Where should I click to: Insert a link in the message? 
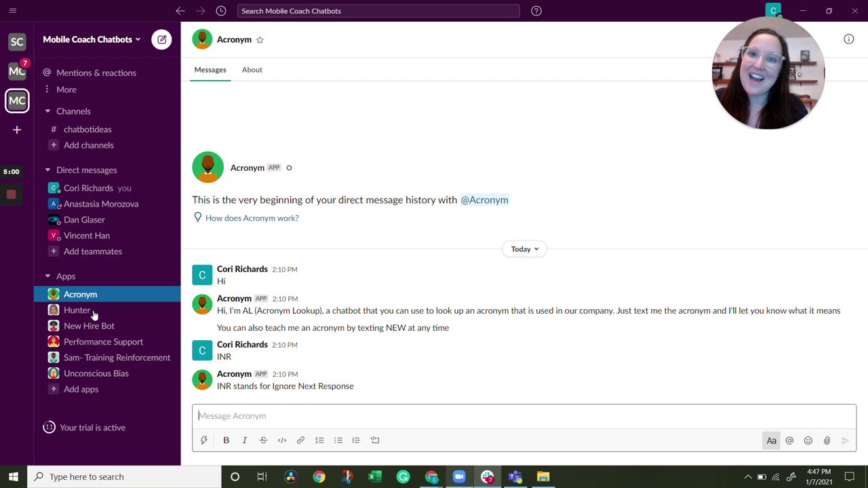pos(300,440)
